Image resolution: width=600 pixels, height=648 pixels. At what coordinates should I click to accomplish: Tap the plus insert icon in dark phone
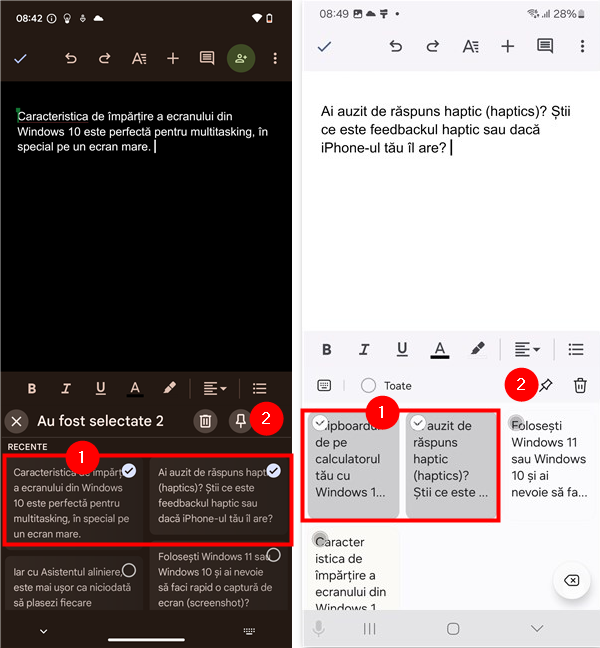173,59
